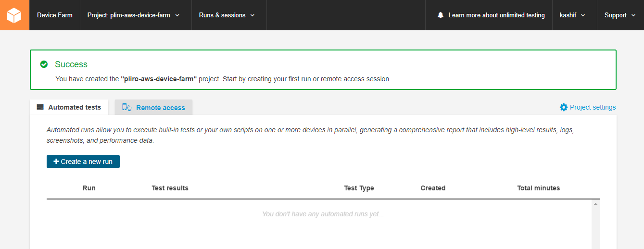The width and height of the screenshot is (644, 249).
Task: Click the Total minutes column header
Action: click(538, 188)
